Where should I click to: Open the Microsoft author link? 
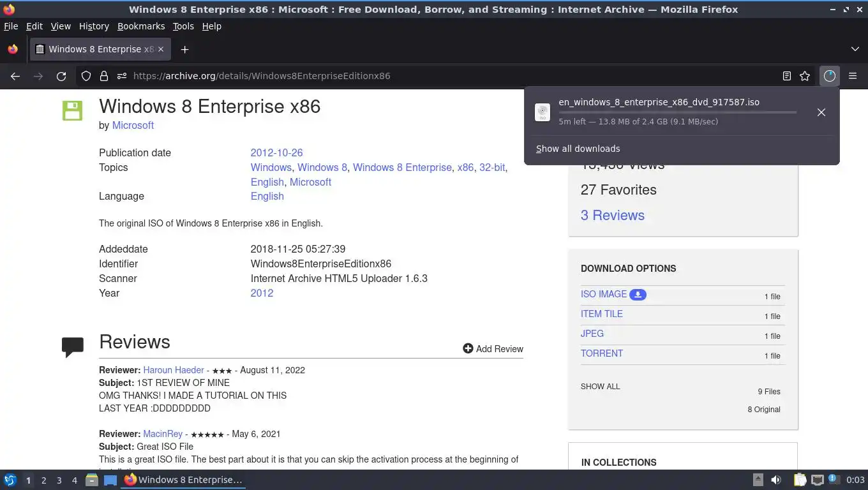click(x=133, y=125)
